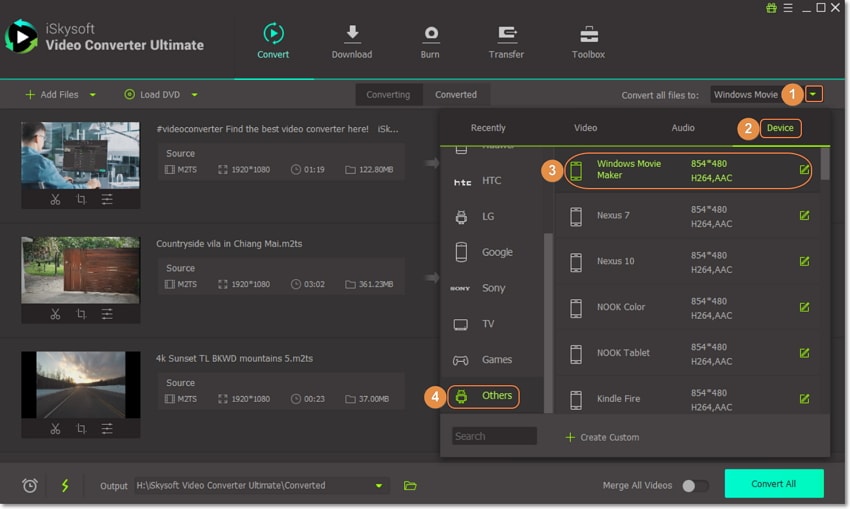
Task: Click Load DVD button
Action: 152,95
